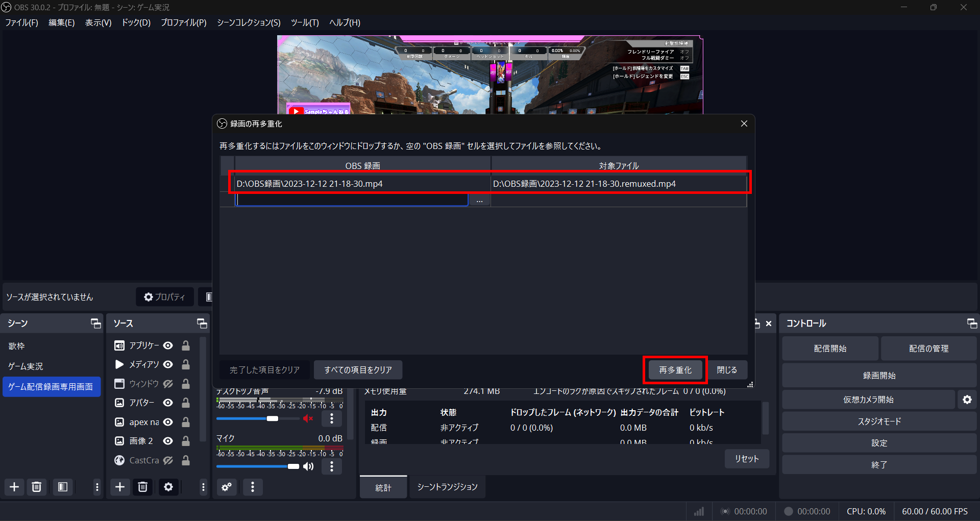This screenshot has height=521, width=980.
Task: Open source list more-options dots
Action: (203, 487)
